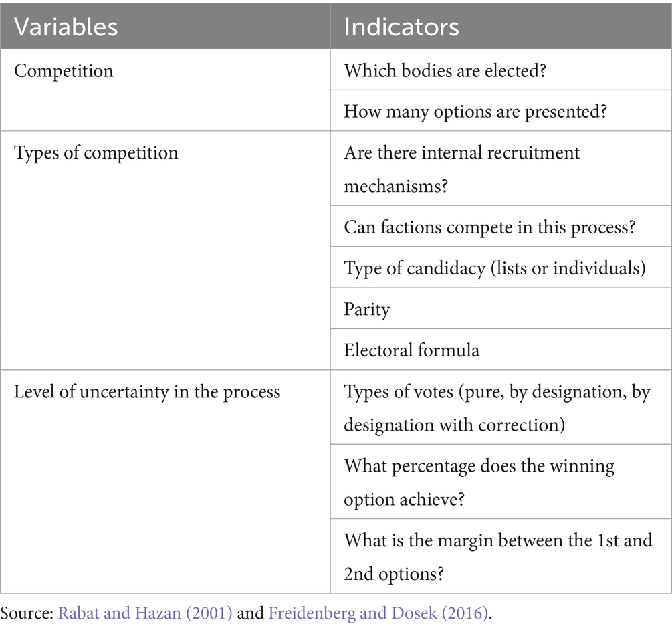Open the Freidenberg and Dosek (2016) citation link
This screenshot has height=628, width=672.
point(378,613)
